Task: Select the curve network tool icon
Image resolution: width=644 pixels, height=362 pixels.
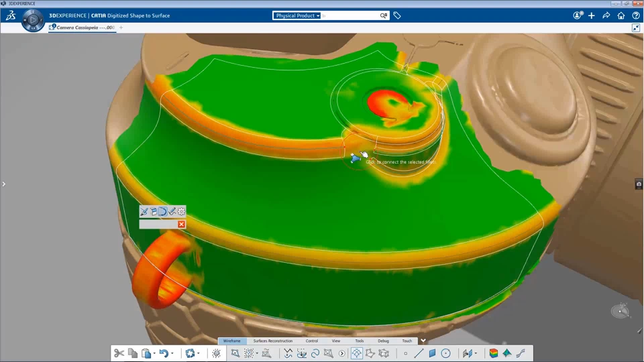Action: pyautogui.click(x=266, y=353)
